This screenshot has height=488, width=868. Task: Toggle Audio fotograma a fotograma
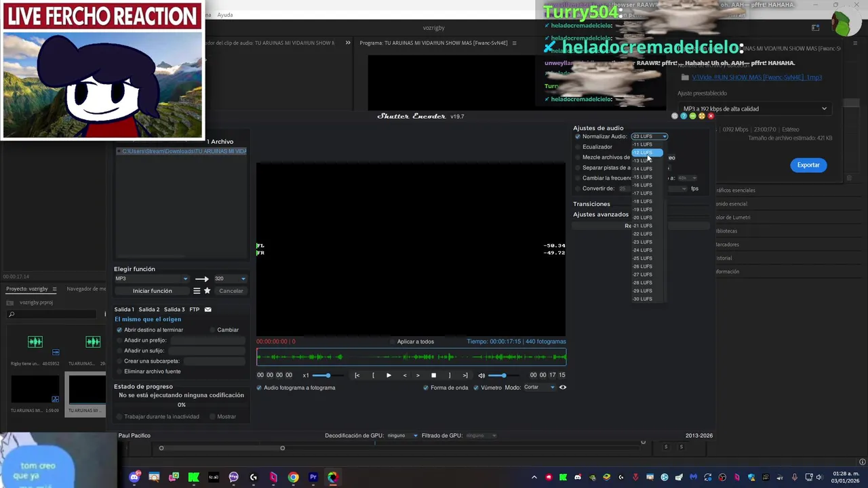click(x=259, y=388)
